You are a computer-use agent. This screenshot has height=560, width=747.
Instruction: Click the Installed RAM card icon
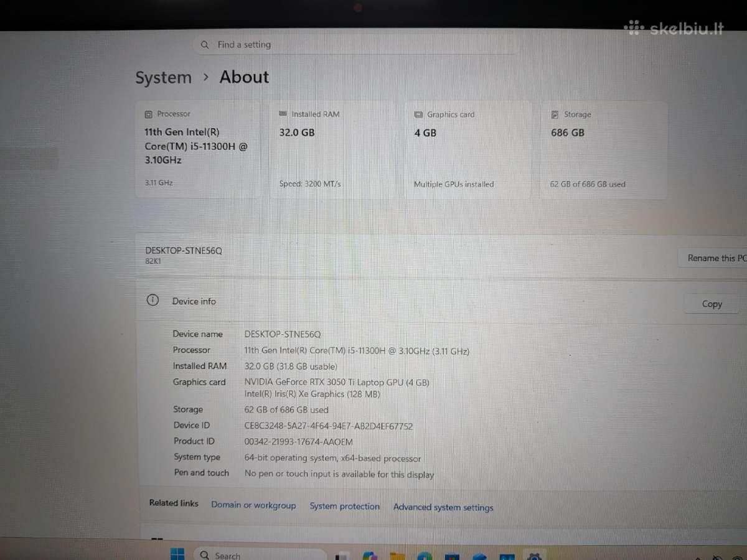tap(283, 114)
